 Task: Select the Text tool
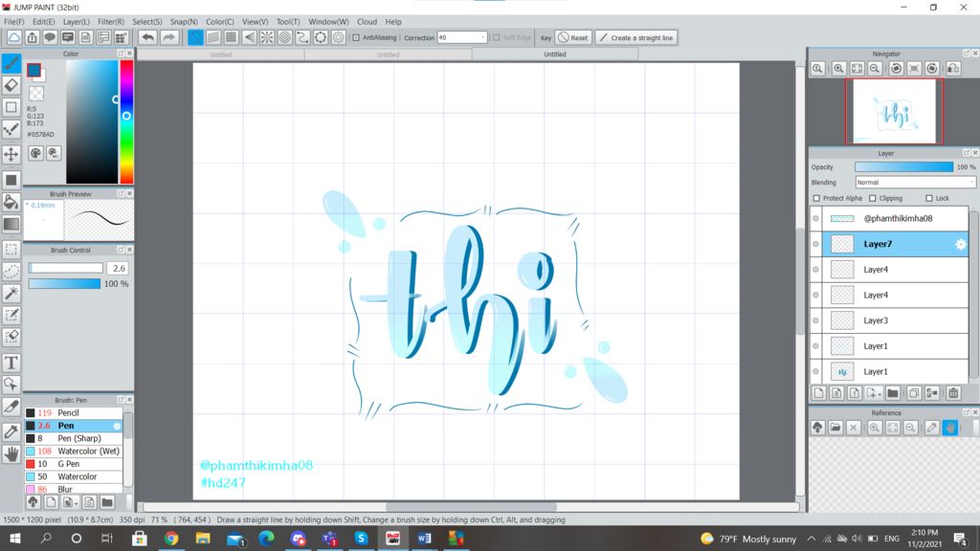coord(11,363)
